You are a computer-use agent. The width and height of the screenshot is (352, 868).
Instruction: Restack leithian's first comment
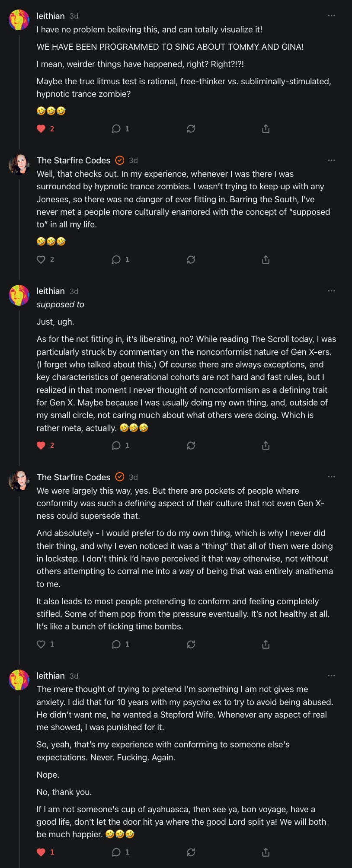point(191,129)
